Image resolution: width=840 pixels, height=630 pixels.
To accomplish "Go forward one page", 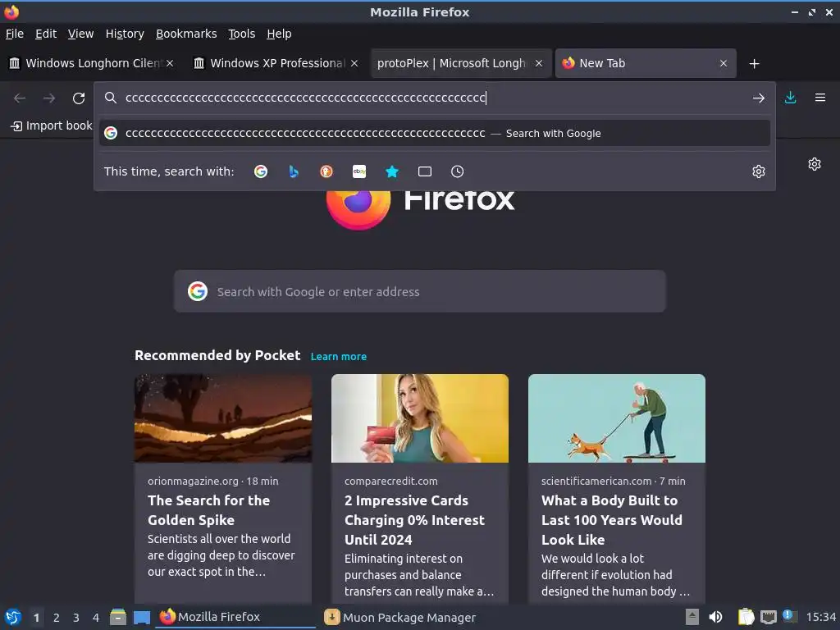I will pos(49,98).
